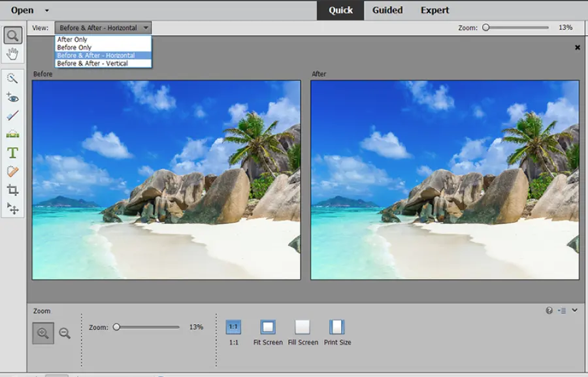Select the Quick Selection tool
The width and height of the screenshot is (588, 377).
coord(12,79)
